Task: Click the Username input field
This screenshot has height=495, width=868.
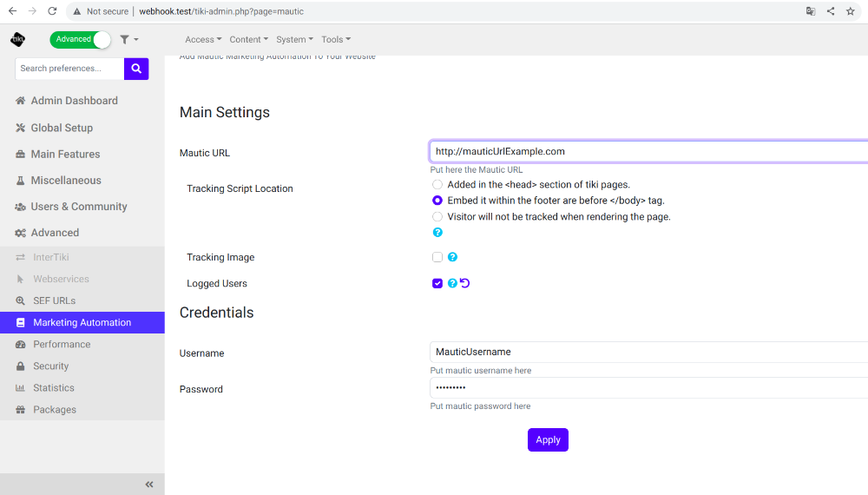Action: coord(648,353)
